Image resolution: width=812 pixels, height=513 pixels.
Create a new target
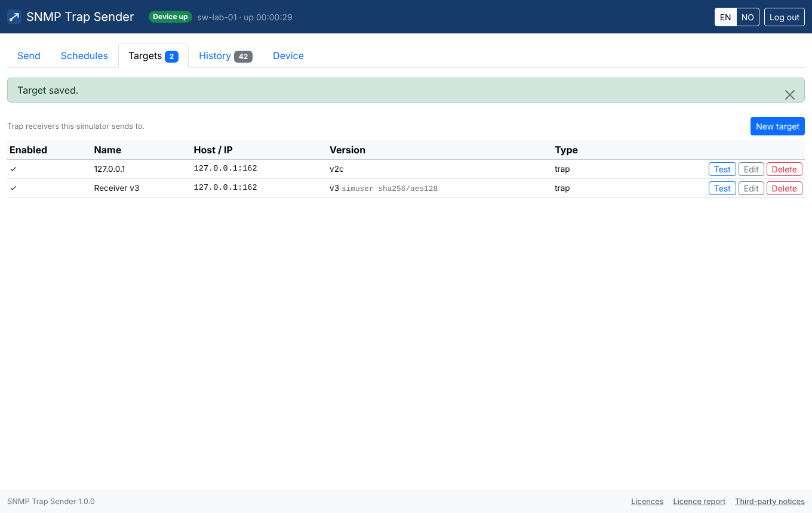777,126
